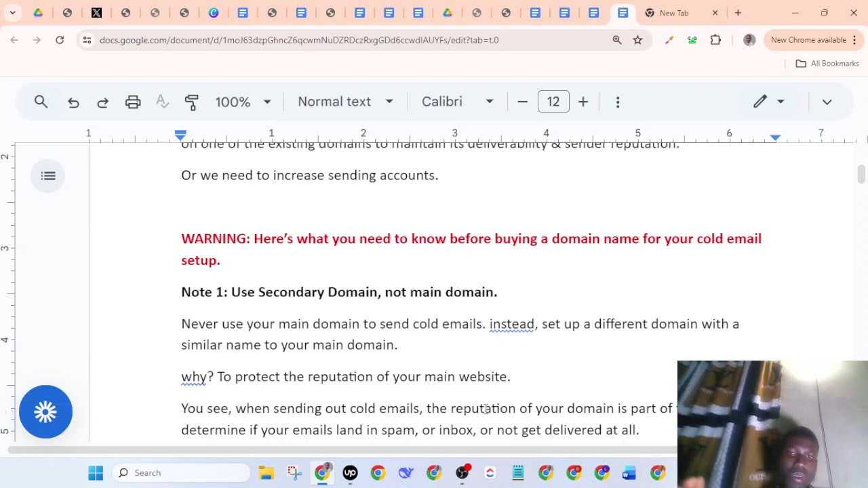Screen dimensions: 868x488
Task: Open the Upwork app in taskbar
Action: tap(350, 473)
